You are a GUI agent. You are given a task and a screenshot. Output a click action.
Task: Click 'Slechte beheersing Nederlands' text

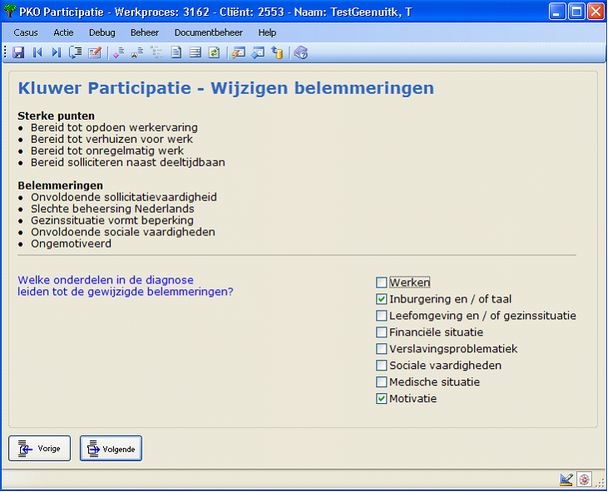pyautogui.click(x=113, y=209)
